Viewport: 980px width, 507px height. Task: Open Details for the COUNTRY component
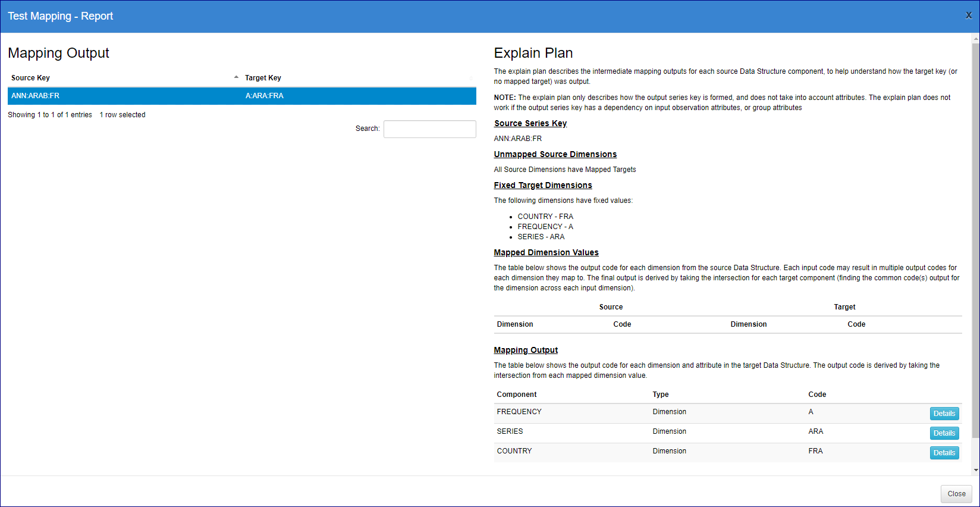tap(944, 453)
